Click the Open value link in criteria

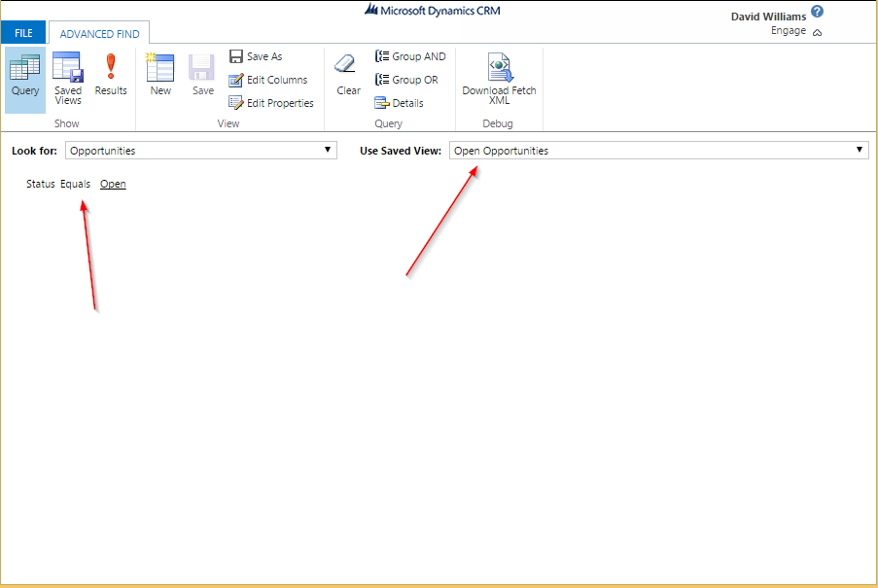(113, 184)
